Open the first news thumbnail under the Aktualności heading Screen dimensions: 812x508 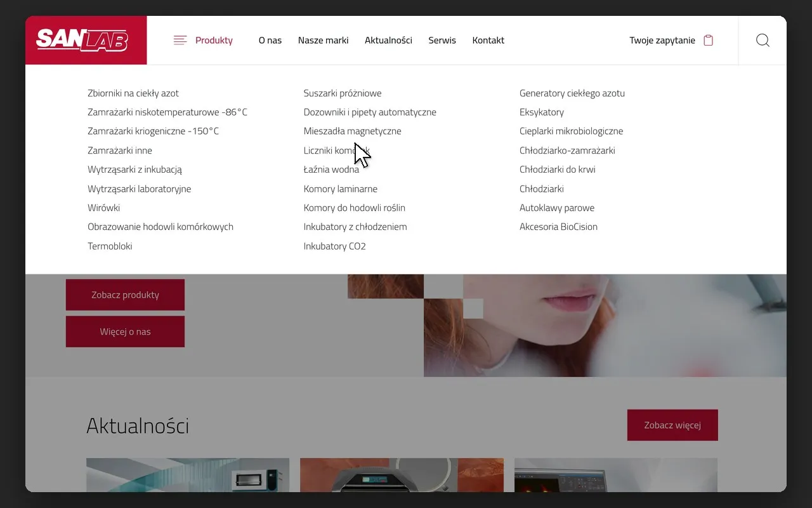[x=188, y=475]
